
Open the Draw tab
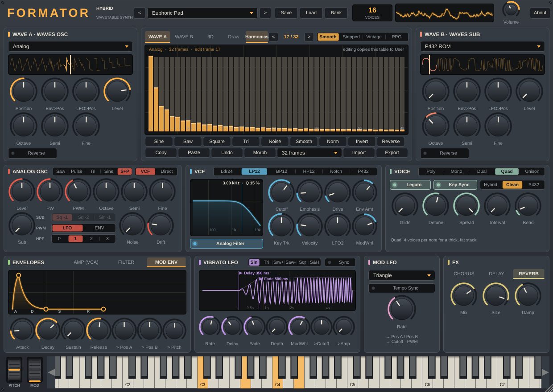point(234,37)
